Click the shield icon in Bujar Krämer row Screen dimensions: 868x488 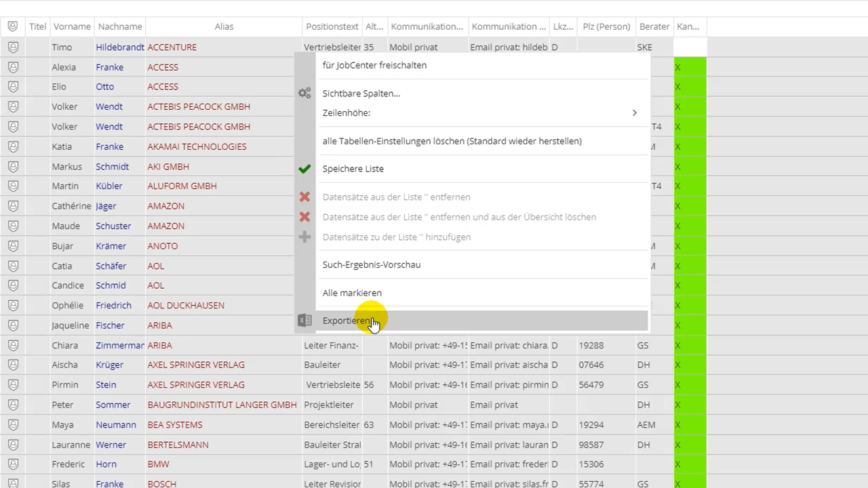tap(13, 246)
